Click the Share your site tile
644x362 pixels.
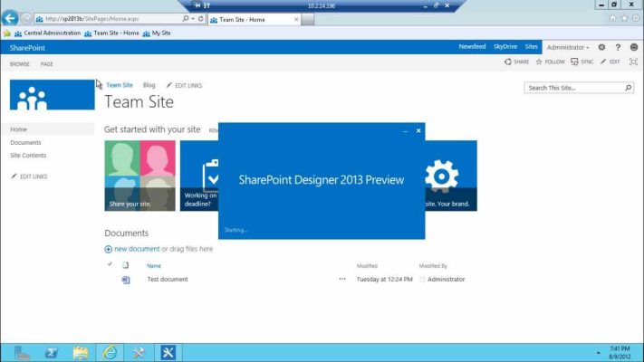click(140, 176)
